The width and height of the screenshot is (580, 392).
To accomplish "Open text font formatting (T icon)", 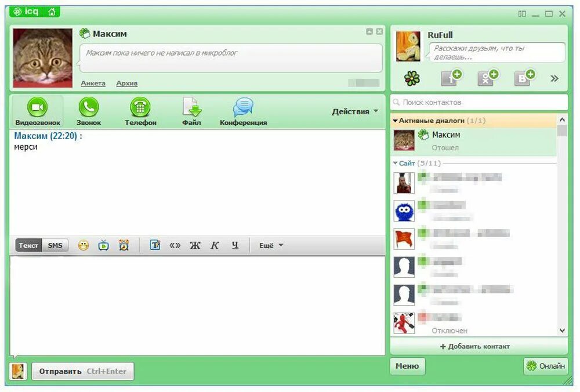I will pyautogui.click(x=155, y=245).
